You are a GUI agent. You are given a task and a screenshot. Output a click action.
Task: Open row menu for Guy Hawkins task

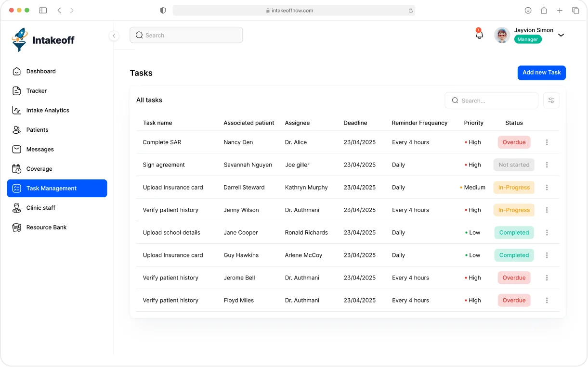click(x=547, y=255)
